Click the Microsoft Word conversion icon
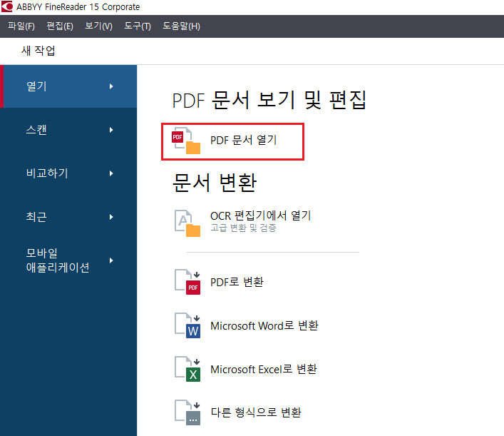This screenshot has height=436, width=504. pos(187,325)
